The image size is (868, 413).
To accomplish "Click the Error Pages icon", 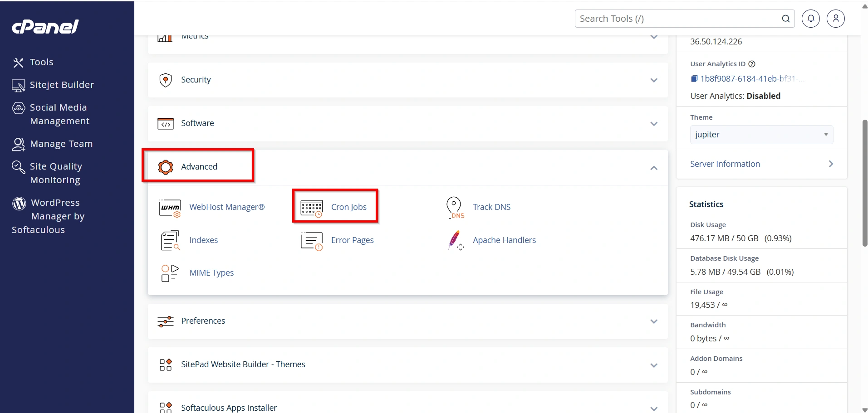I will (x=312, y=241).
